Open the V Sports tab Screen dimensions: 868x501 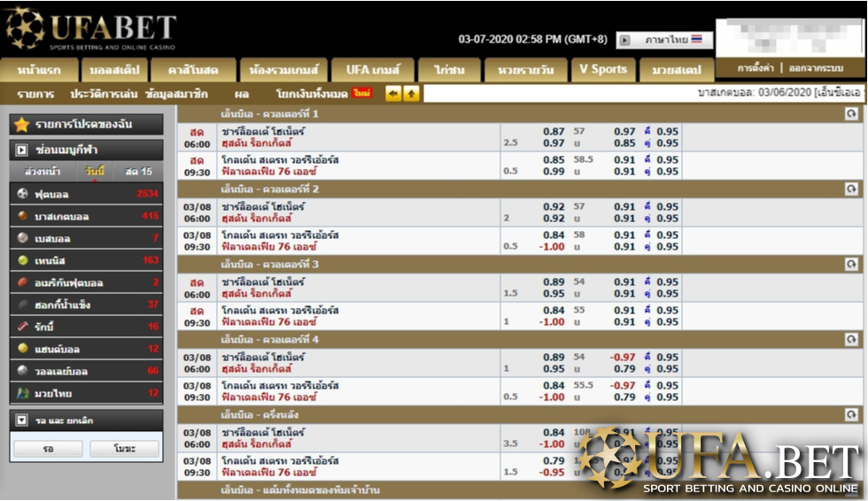point(603,70)
